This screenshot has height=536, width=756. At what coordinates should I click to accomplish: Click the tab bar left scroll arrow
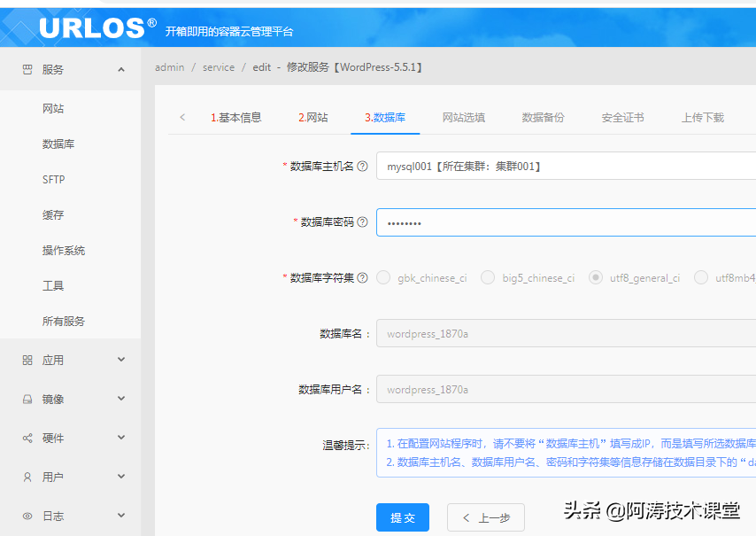tap(182, 117)
